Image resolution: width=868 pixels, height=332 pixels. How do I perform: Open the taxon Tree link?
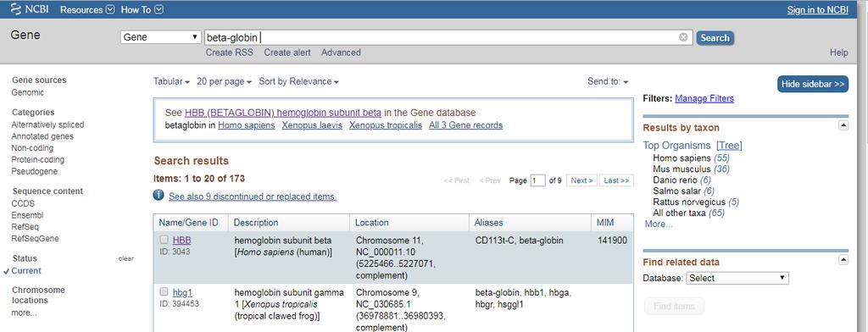click(x=729, y=146)
